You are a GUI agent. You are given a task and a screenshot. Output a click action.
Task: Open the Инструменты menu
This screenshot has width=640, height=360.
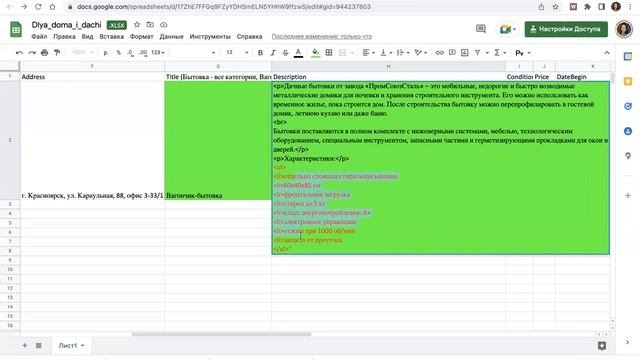210,36
